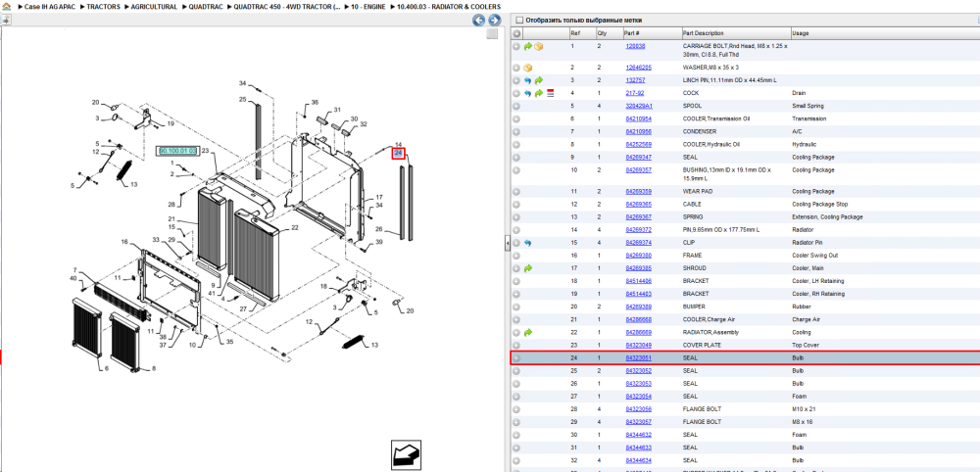Image resolution: width=980 pixels, height=472 pixels.
Task: Click the green arrow icon on the ref 1 row
Action: [528, 46]
